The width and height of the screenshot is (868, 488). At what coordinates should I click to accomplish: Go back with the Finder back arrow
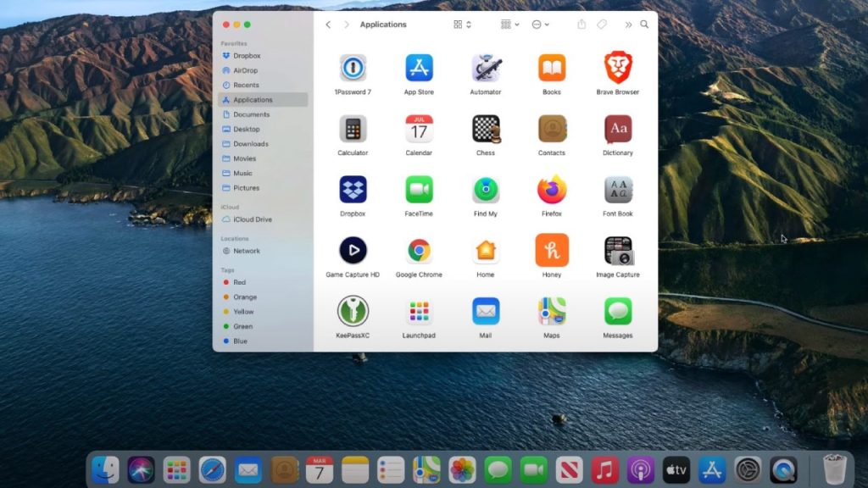pos(328,25)
